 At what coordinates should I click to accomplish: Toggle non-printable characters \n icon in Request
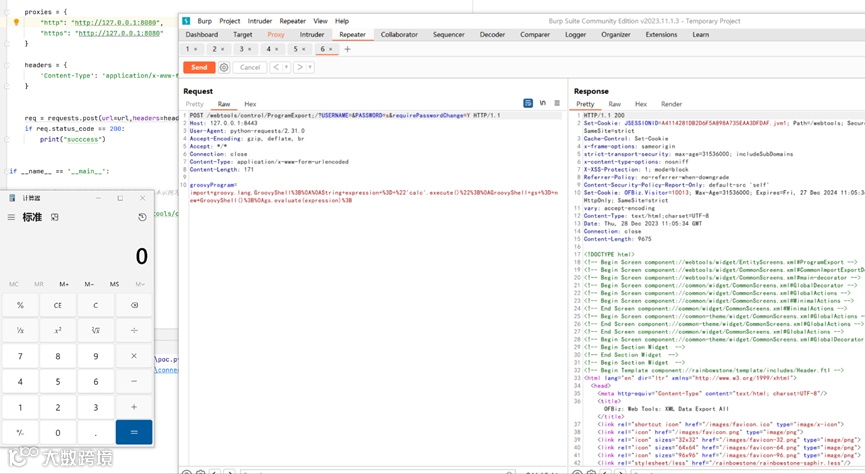tap(543, 103)
